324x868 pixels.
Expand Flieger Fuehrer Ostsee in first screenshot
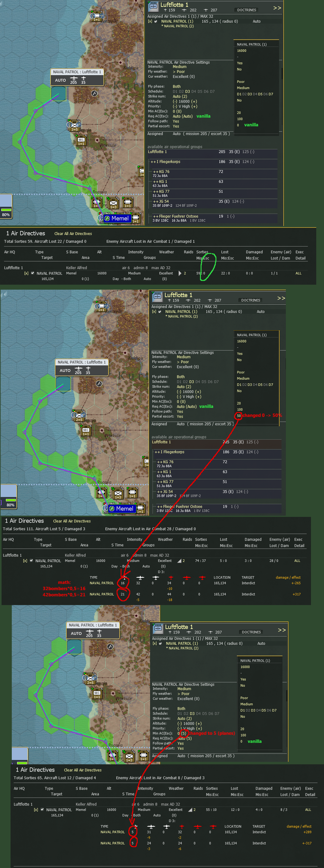coord(156,216)
